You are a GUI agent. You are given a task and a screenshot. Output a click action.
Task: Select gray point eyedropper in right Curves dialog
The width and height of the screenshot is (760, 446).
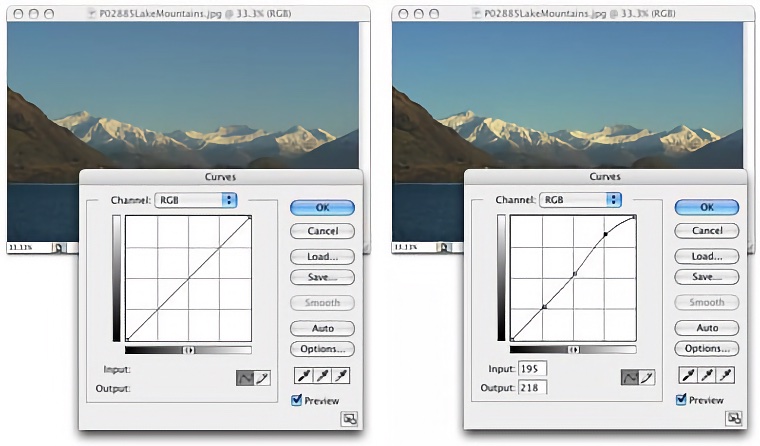pyautogui.click(x=707, y=376)
